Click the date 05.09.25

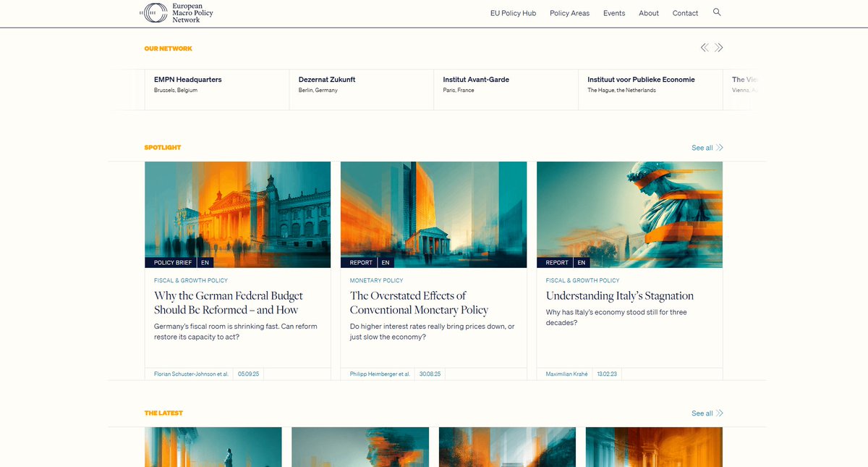[x=248, y=374]
